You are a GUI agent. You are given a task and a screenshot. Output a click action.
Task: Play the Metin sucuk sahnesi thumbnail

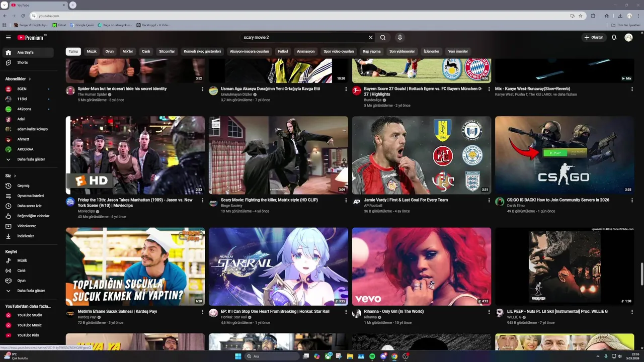[x=135, y=266]
